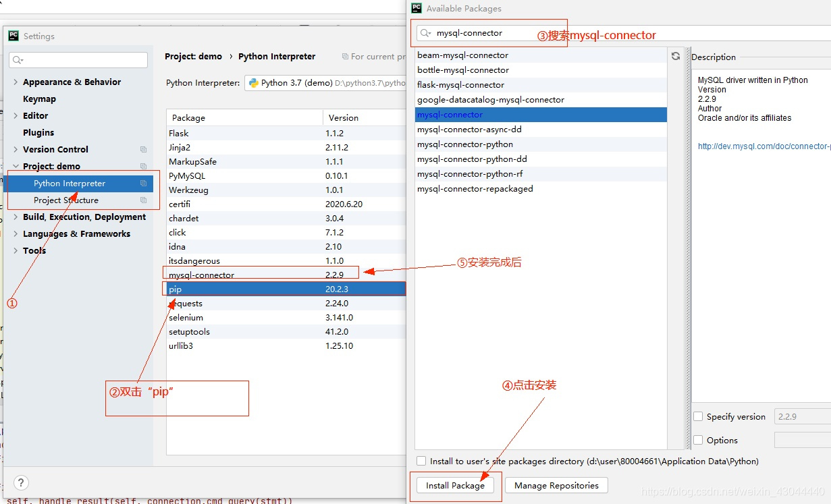Select the Werkzeug installed package row
The width and height of the screenshot is (831, 504).
pyautogui.click(x=286, y=190)
